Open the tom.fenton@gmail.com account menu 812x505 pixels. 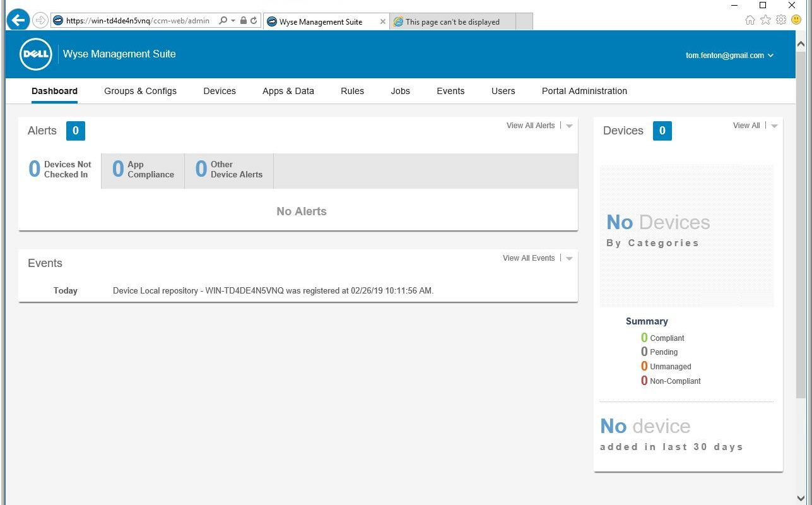[729, 56]
